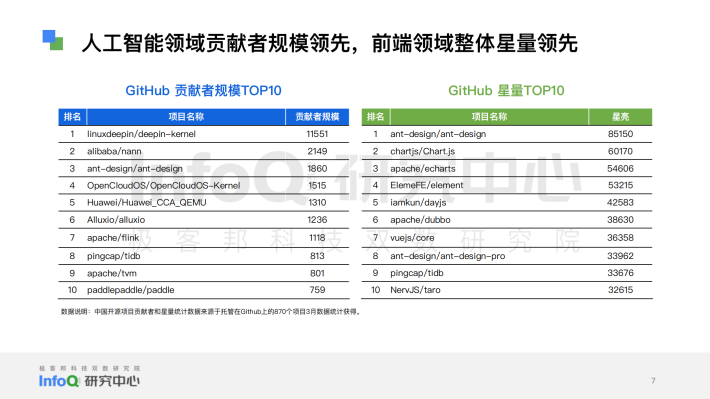Select the linuxdeepin/deepin-kernel row

pyautogui.click(x=204, y=134)
